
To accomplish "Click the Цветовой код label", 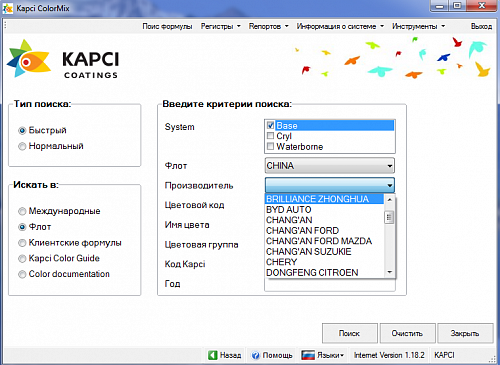I will click(194, 205).
